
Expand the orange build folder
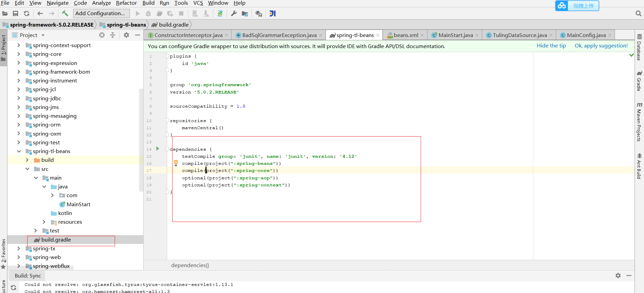point(27,160)
